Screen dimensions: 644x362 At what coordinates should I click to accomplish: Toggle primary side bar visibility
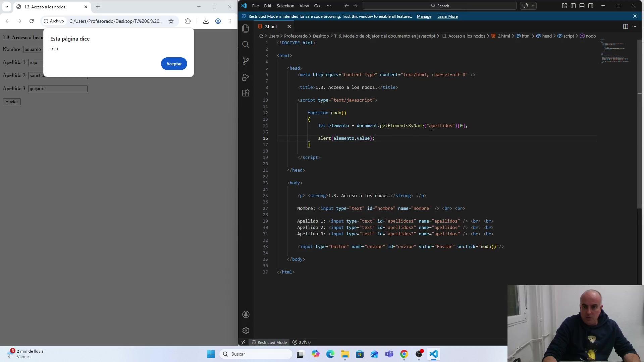tap(573, 6)
